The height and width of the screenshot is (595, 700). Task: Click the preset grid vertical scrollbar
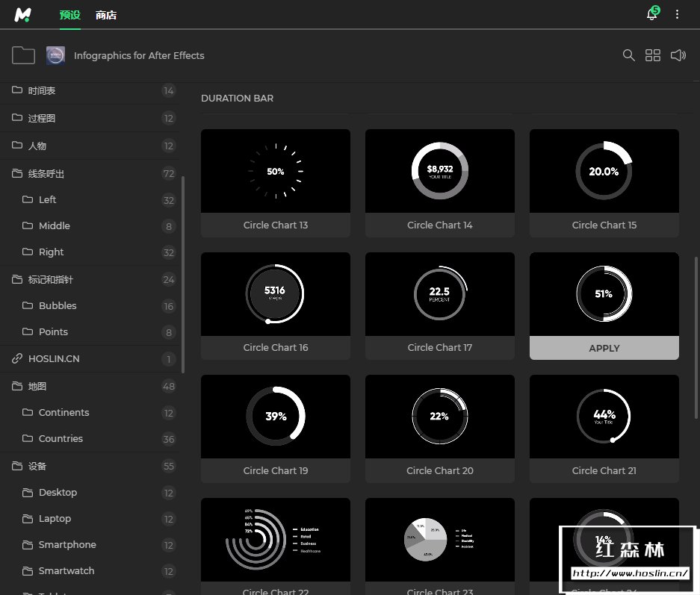click(696, 336)
